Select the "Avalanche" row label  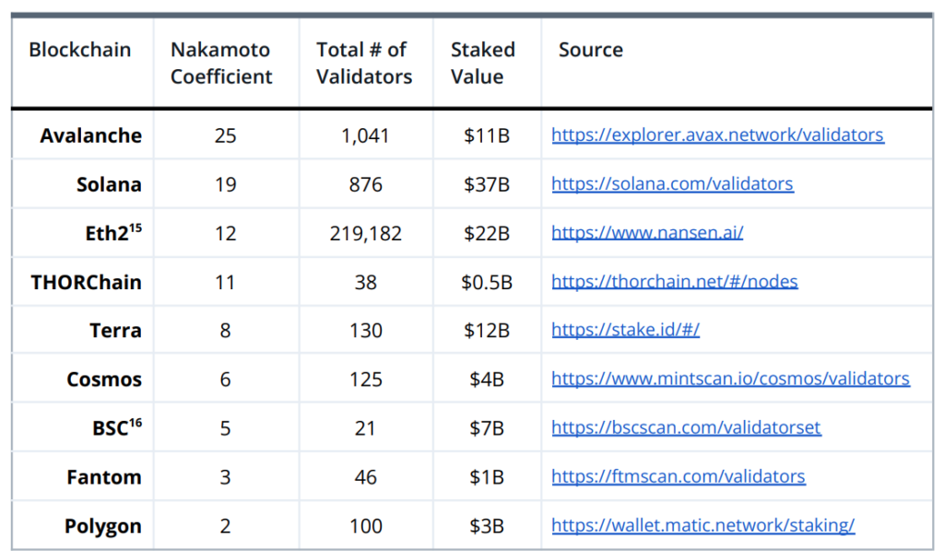pyautogui.click(x=91, y=136)
